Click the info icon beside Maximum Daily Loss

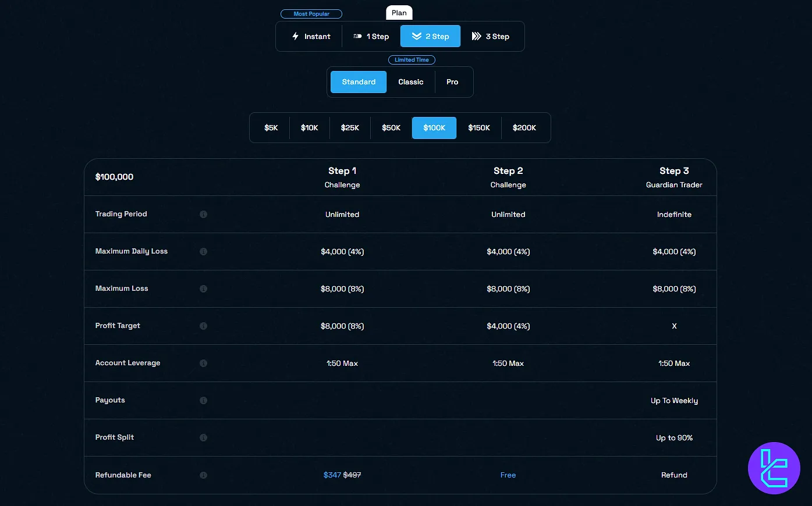pyautogui.click(x=203, y=251)
